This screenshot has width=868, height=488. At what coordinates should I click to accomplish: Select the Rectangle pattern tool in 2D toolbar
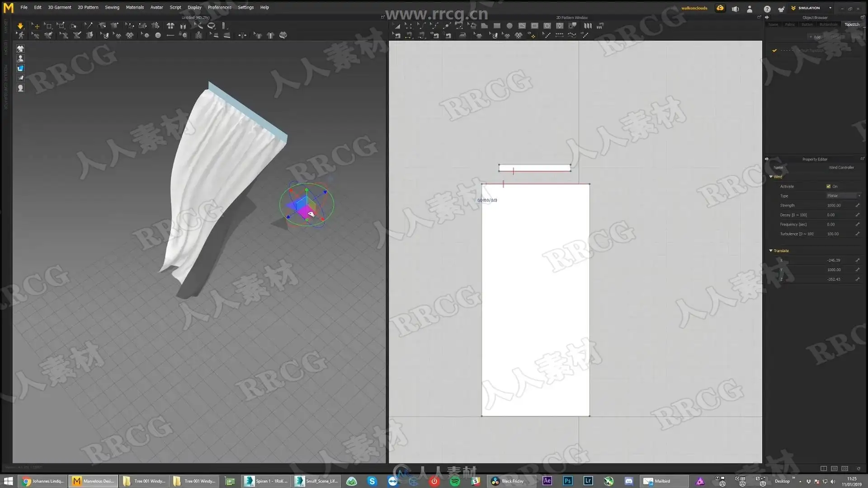497,26
